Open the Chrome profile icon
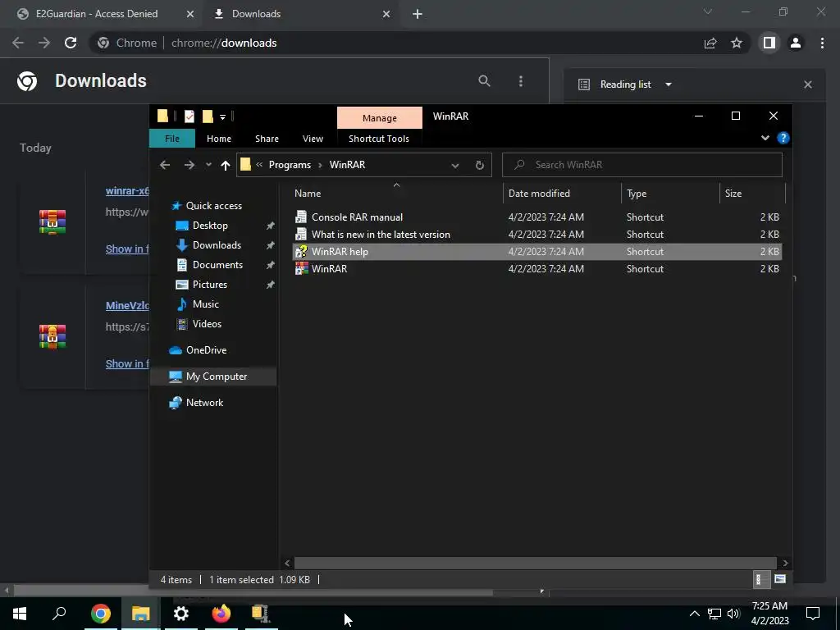 796,43
